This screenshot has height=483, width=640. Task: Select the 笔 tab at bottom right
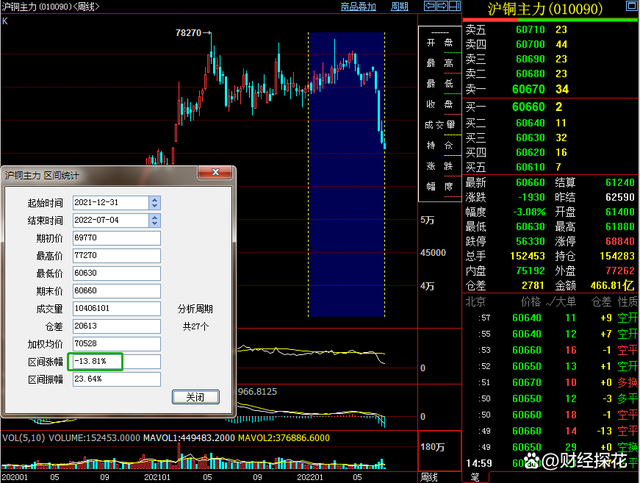point(475,477)
